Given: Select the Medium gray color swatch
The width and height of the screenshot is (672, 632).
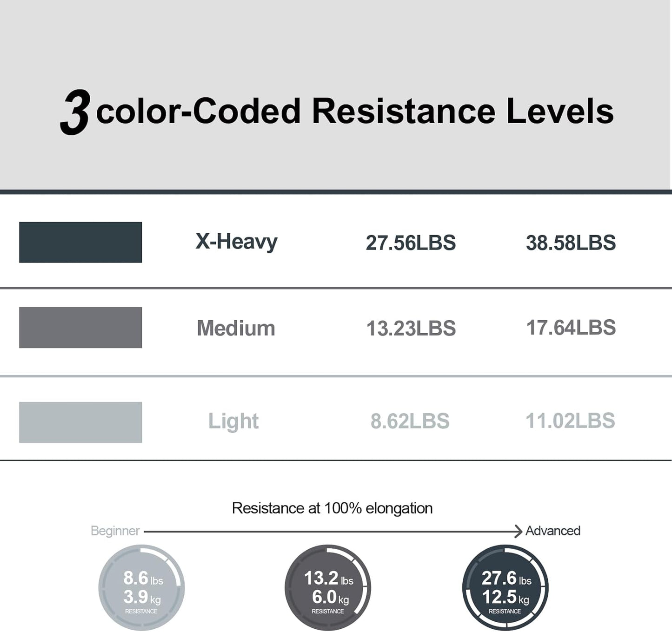Looking at the screenshot, I should [x=80, y=328].
